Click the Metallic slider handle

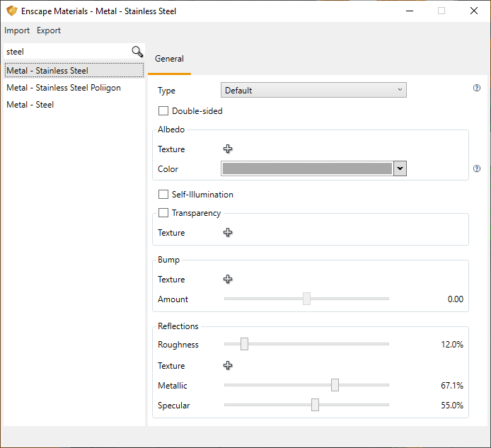(335, 385)
